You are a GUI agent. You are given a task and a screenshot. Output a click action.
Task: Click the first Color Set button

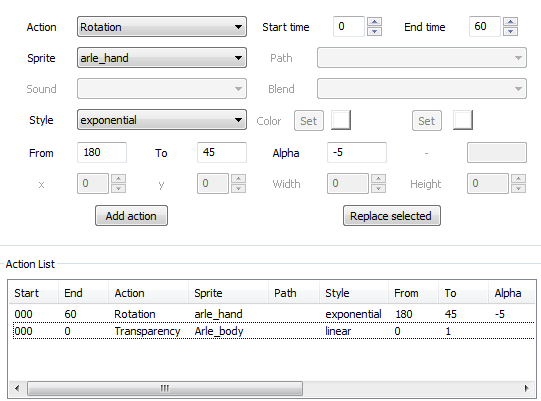(309, 121)
